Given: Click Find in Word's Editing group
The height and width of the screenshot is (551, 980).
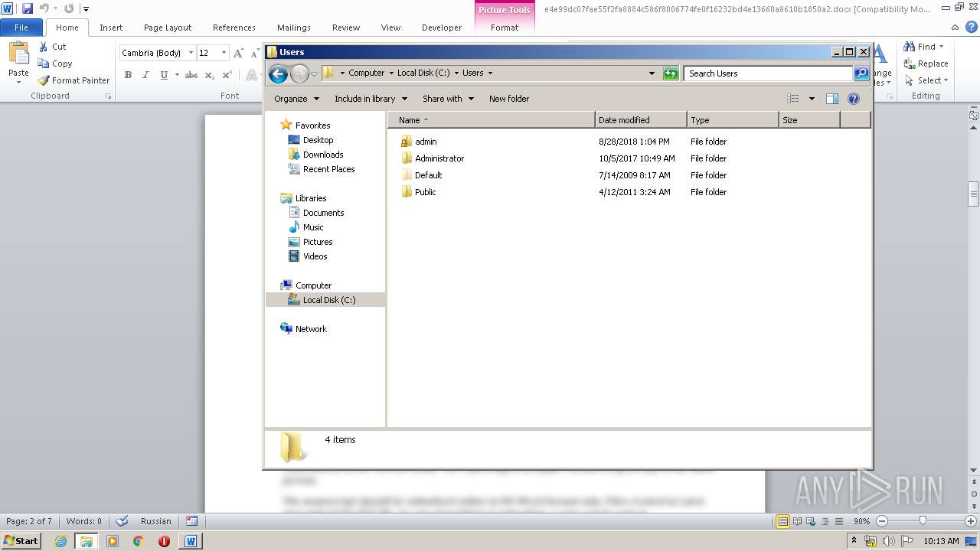Looking at the screenshot, I should [x=921, y=47].
